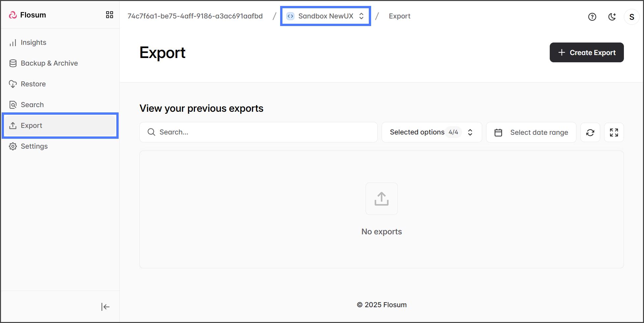Open the Select date range picker
This screenshot has height=323, width=644.
tap(531, 132)
